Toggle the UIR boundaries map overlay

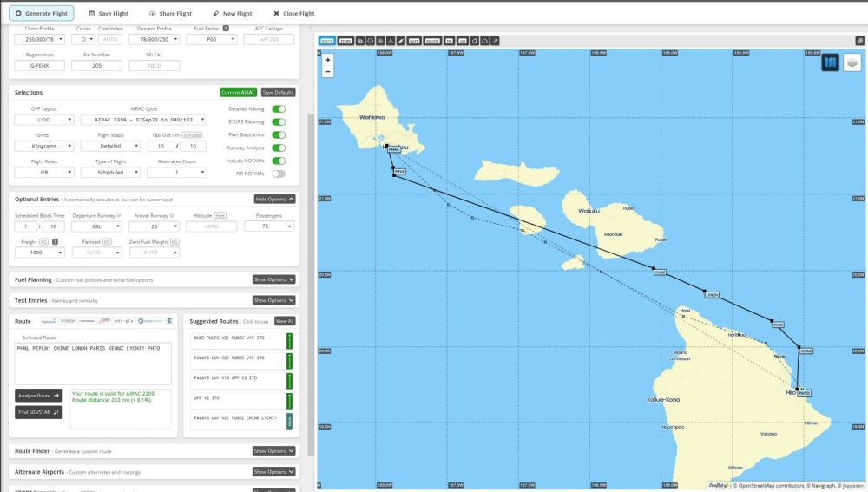click(x=463, y=41)
